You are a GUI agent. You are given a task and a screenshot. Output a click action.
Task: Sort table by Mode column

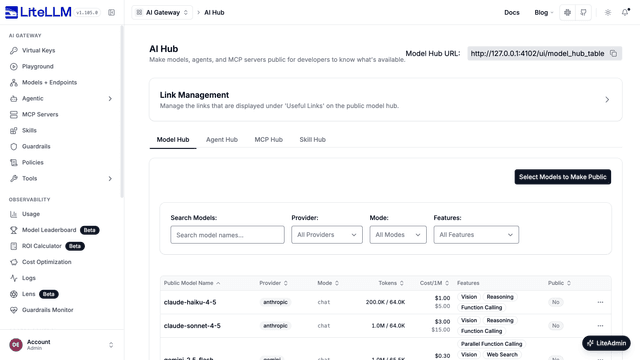(328, 283)
